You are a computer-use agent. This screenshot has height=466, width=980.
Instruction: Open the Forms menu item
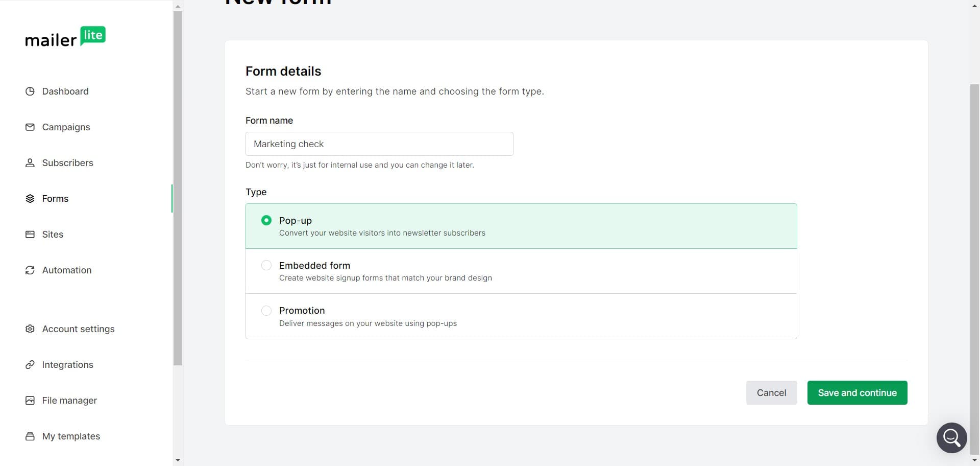[x=55, y=199]
